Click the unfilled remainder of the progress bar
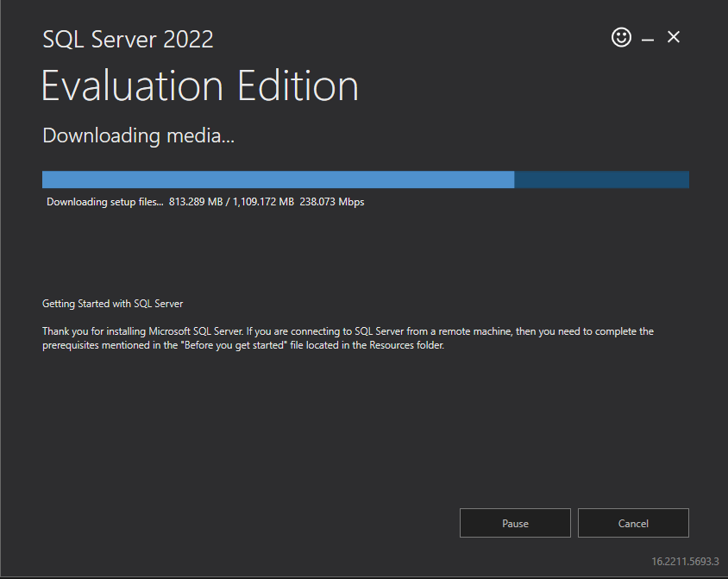728x579 pixels. pos(601,179)
